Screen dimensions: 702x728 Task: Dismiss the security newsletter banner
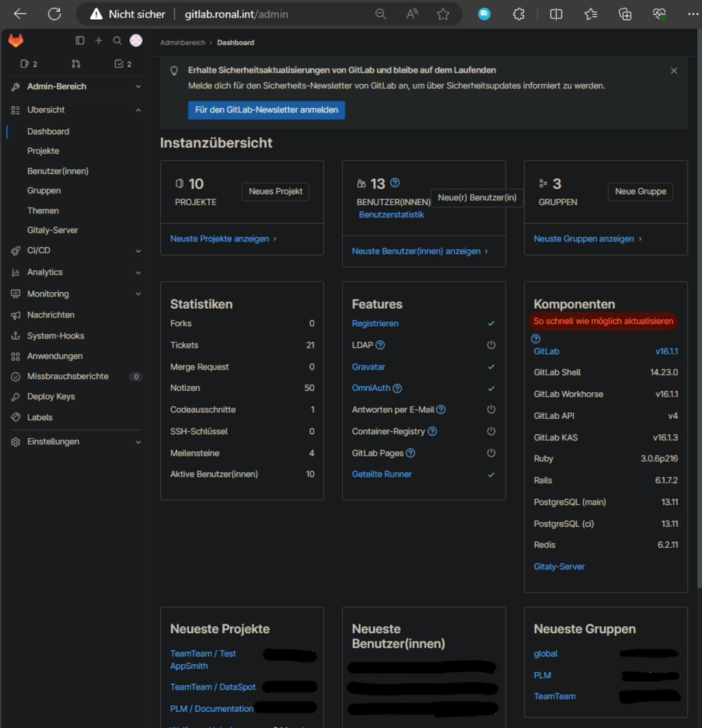[x=674, y=71]
